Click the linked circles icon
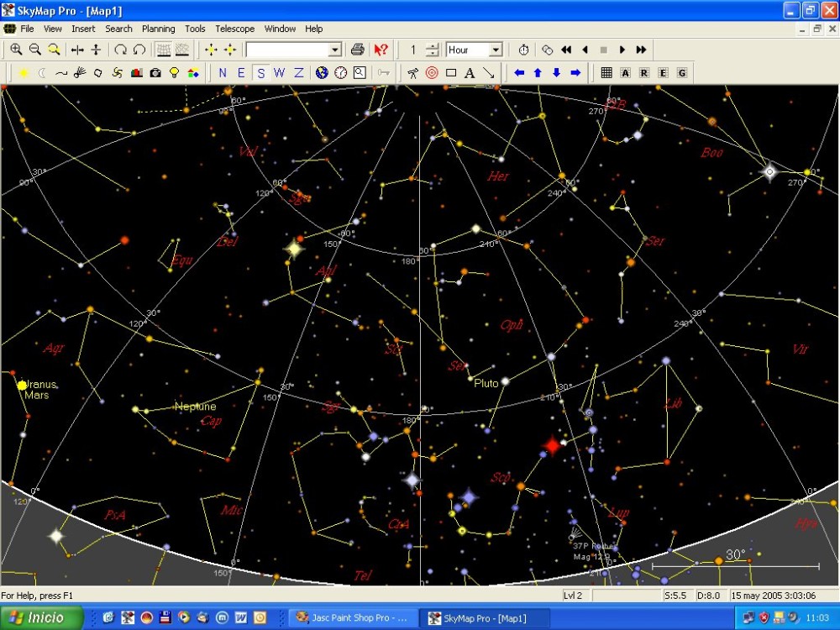 coord(547,50)
